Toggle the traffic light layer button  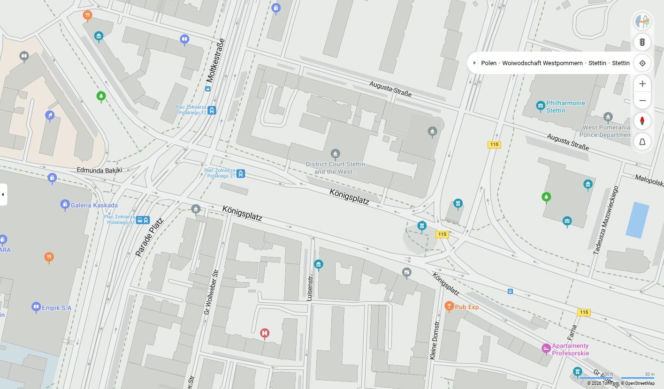pyautogui.click(x=642, y=42)
